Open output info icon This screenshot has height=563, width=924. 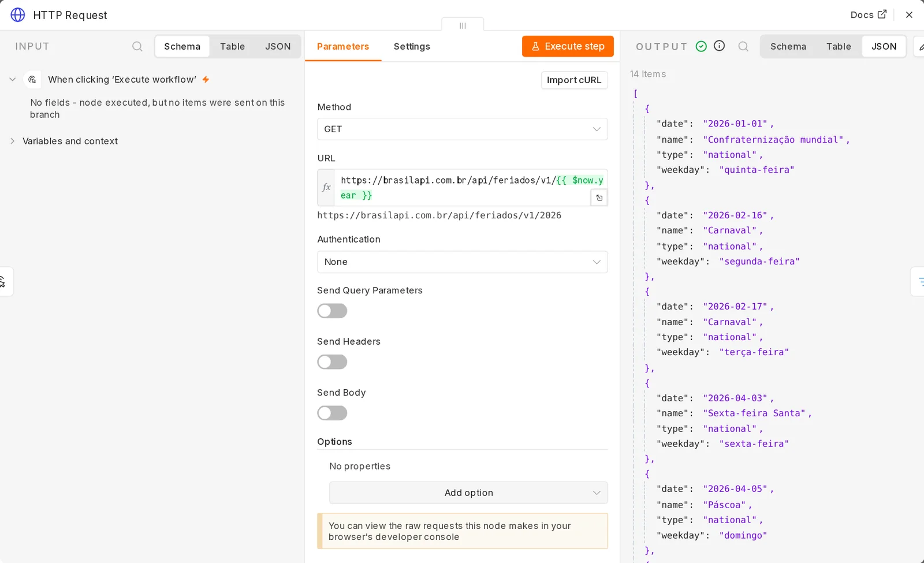(719, 46)
